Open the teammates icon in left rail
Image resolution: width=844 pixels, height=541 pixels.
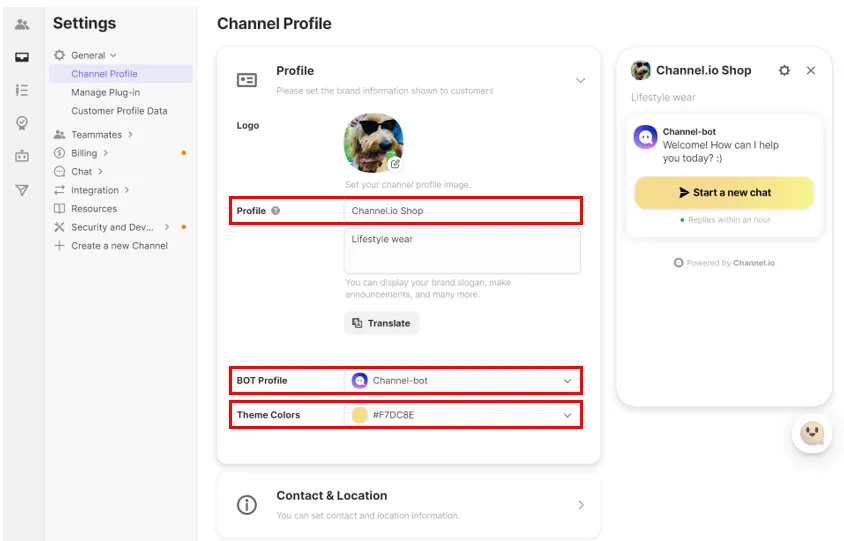22,24
